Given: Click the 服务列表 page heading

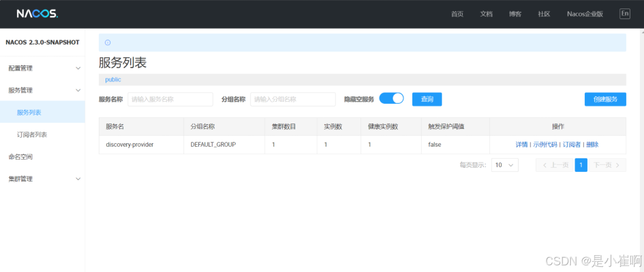Looking at the screenshot, I should pos(123,63).
